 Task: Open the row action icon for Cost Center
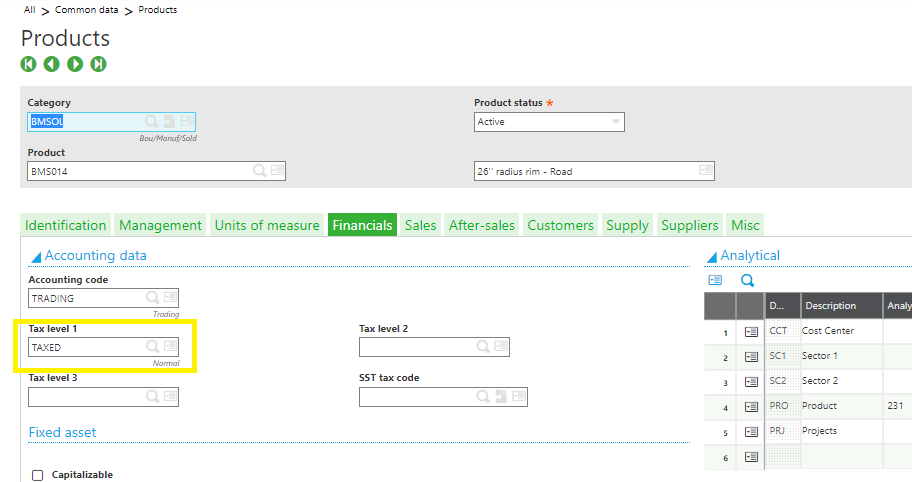tap(751, 331)
